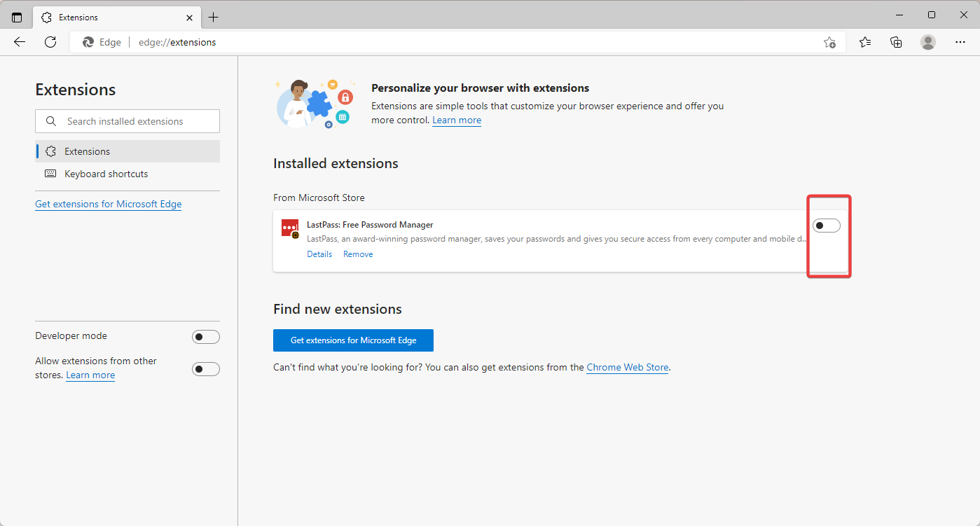Click the Installed extensions heading
Image resolution: width=980 pixels, height=526 pixels.
coord(336,163)
